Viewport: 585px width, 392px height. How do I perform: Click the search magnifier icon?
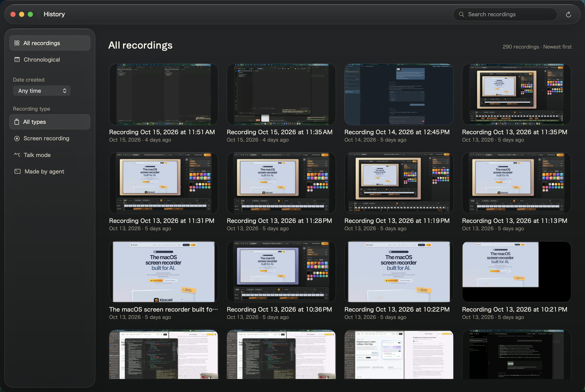coord(461,14)
